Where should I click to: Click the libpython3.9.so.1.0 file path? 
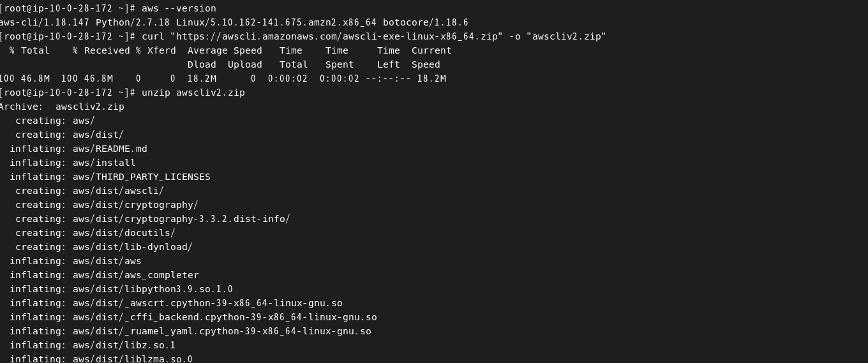[x=153, y=289]
